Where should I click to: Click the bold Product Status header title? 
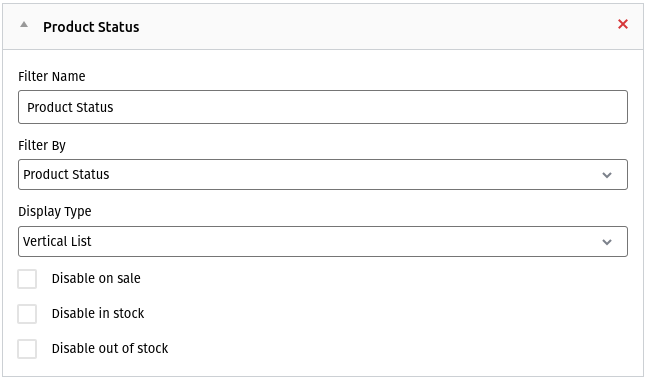coord(91,27)
